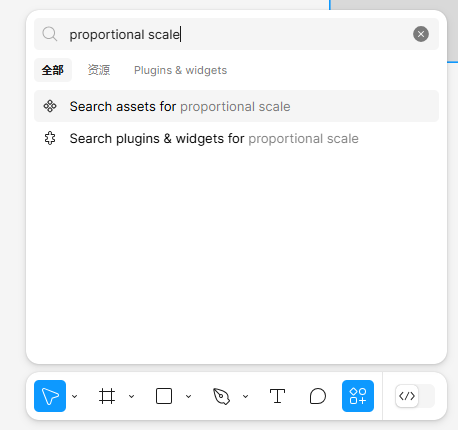Clear the search field text
458x430 pixels.
(x=421, y=34)
